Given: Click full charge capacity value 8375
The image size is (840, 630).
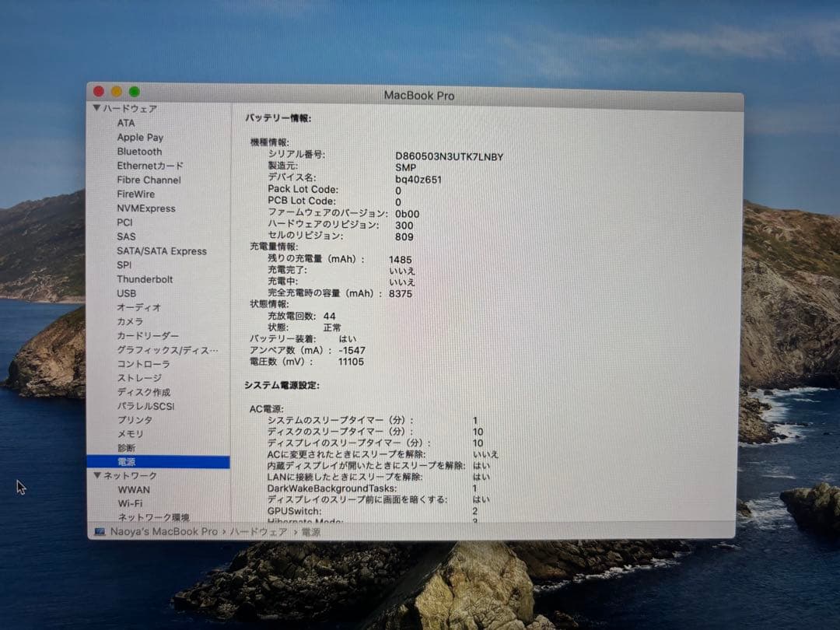Looking at the screenshot, I should (x=401, y=293).
